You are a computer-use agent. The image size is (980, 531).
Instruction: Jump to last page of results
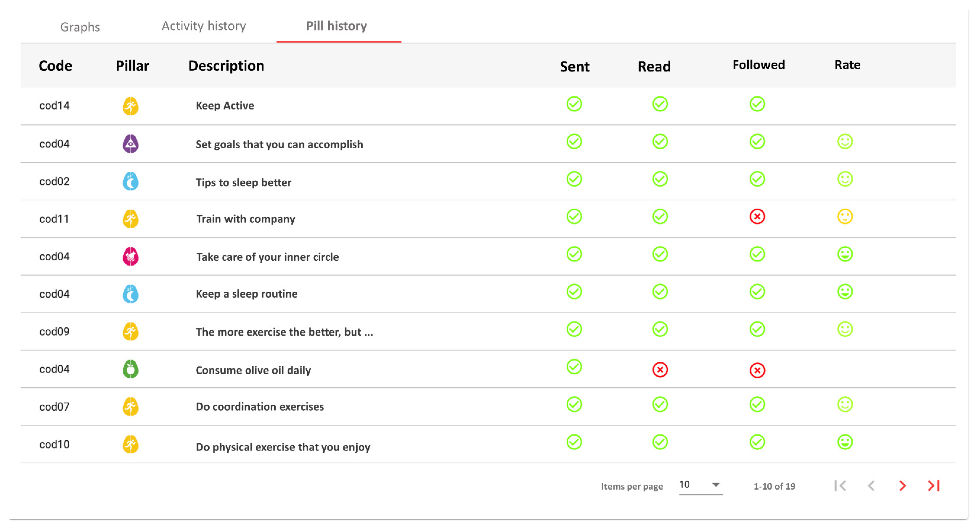[x=933, y=485]
